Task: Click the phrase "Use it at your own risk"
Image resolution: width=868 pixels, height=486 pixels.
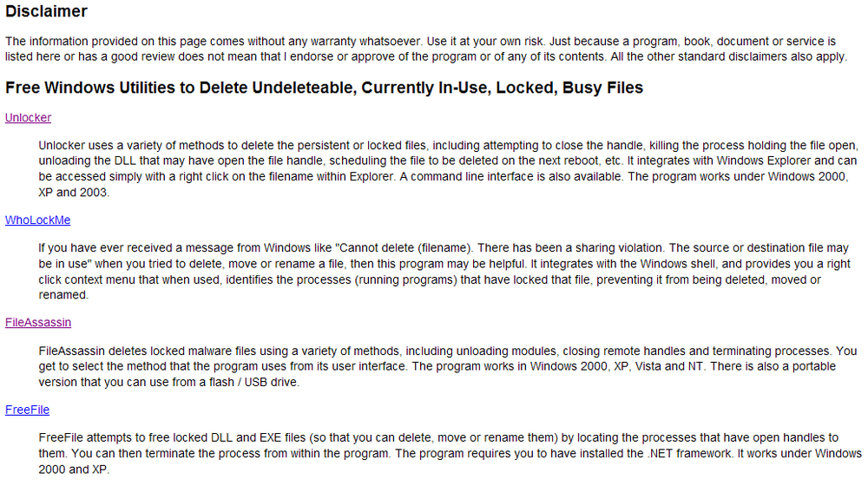Action: 485,42
